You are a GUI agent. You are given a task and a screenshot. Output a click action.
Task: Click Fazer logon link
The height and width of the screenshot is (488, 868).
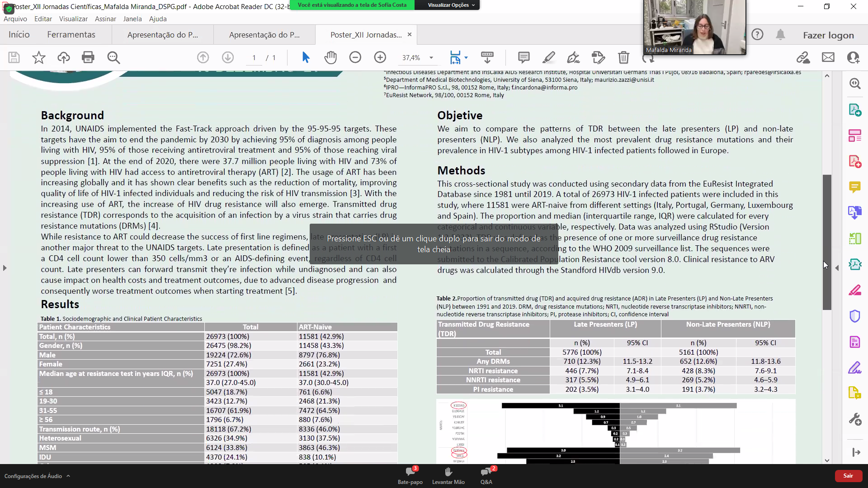828,35
